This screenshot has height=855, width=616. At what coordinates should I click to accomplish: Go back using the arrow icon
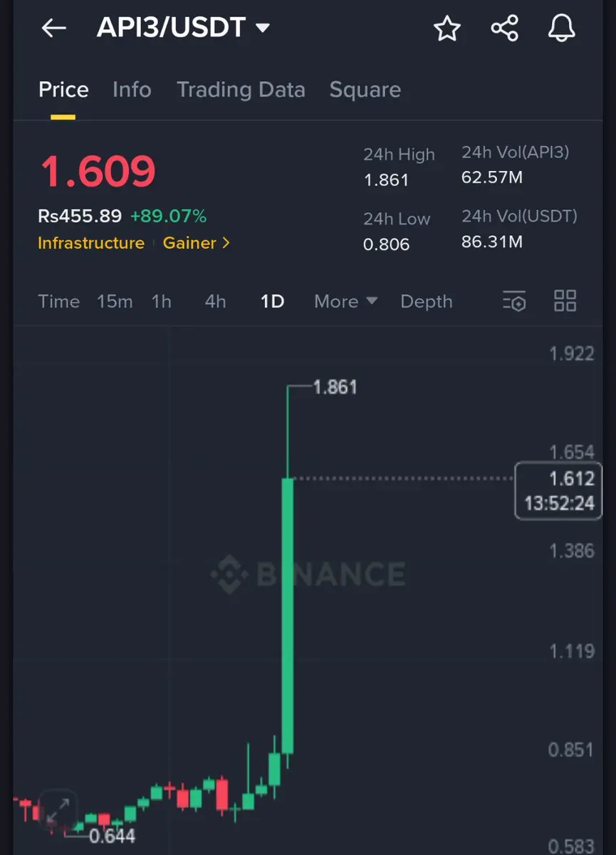coord(53,28)
